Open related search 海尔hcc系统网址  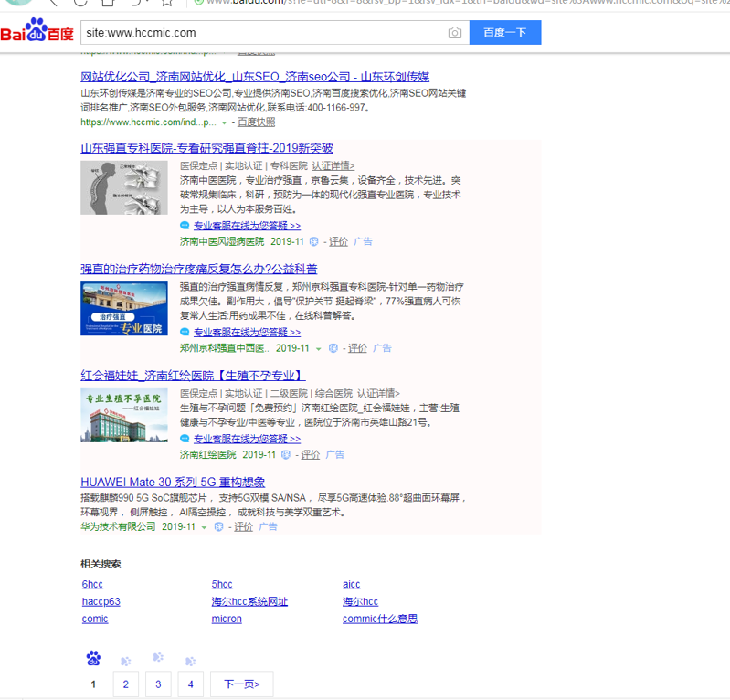point(249,601)
